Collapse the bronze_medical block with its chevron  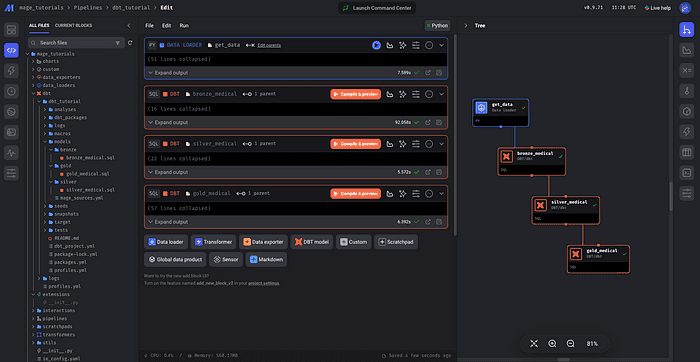point(442,95)
